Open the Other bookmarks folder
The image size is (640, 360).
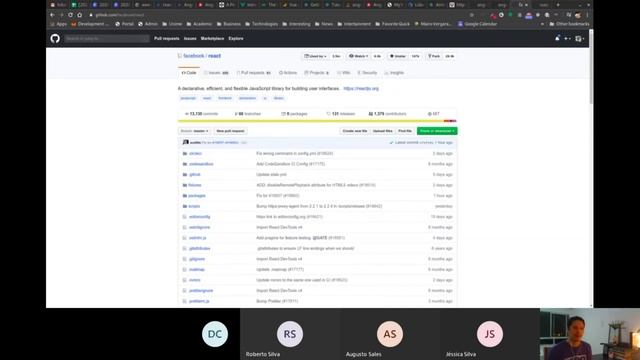[x=569, y=24]
